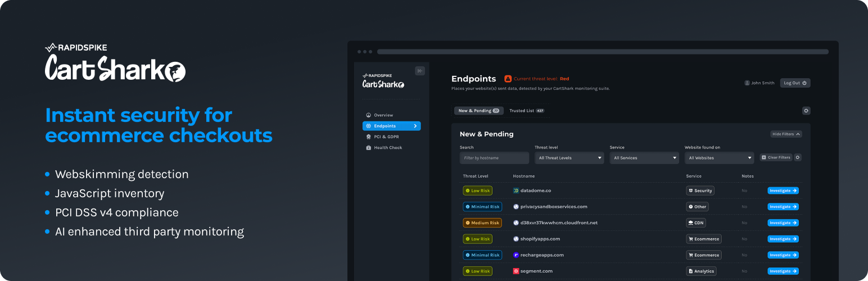Investigate the segment.com endpoint
The height and width of the screenshot is (281, 868).
(x=783, y=271)
